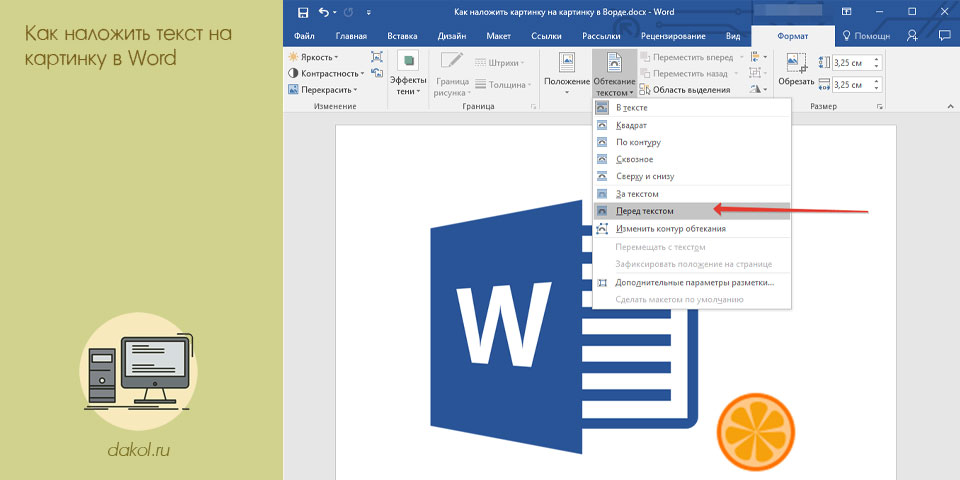Click the Align objects icon
This screenshot has width=960, height=480.
pyautogui.click(x=759, y=57)
